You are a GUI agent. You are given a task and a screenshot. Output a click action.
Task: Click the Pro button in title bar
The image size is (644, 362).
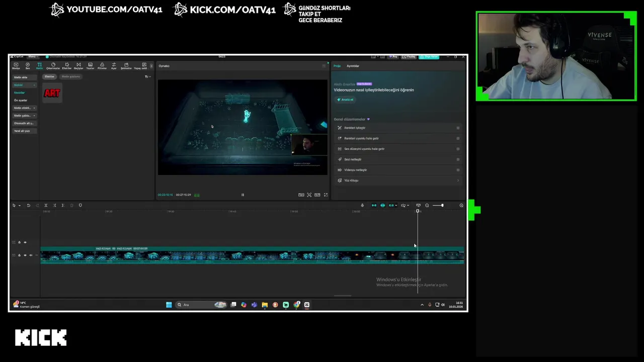[394, 56]
